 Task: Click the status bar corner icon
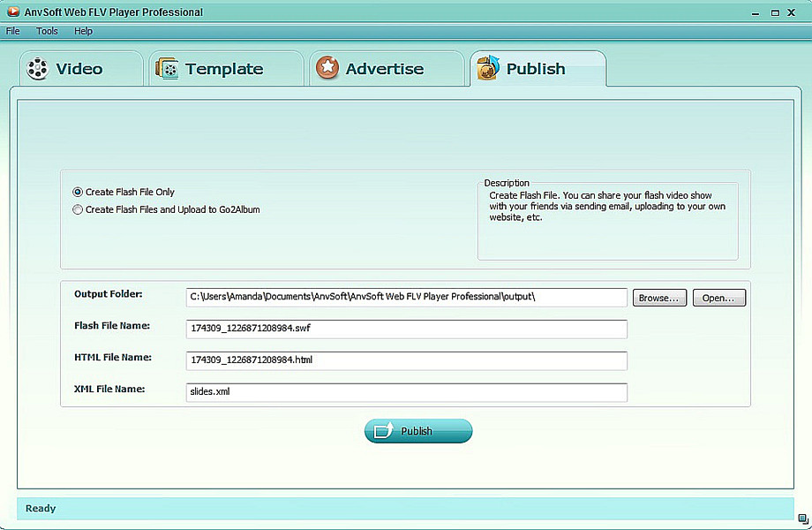point(803,519)
